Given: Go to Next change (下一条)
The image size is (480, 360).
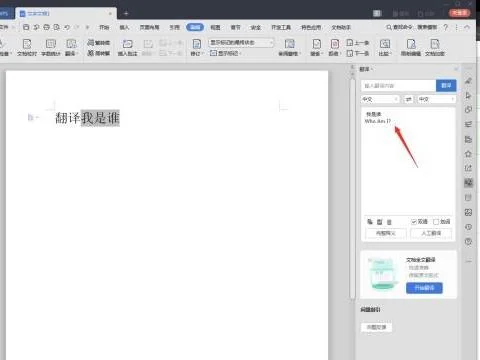Looking at the screenshot, I should [x=358, y=53].
